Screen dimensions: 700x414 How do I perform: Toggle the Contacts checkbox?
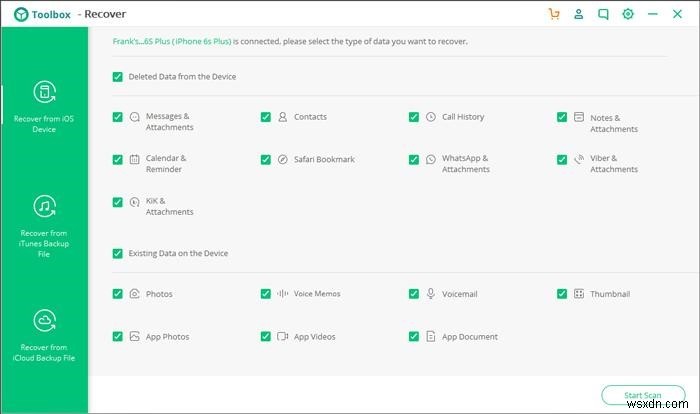pyautogui.click(x=266, y=117)
